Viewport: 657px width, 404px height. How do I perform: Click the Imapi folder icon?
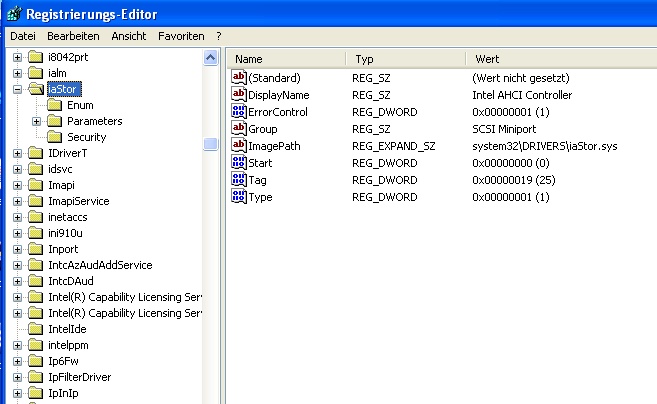pyautogui.click(x=36, y=185)
